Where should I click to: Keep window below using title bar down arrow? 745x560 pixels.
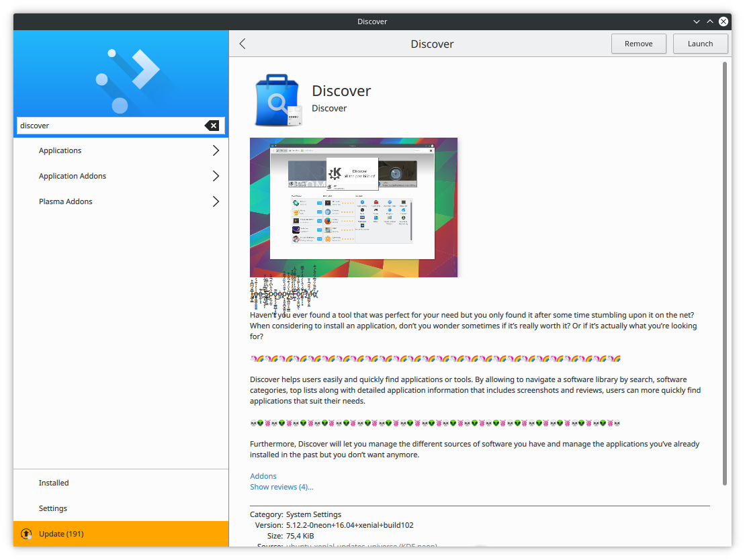(697, 21)
